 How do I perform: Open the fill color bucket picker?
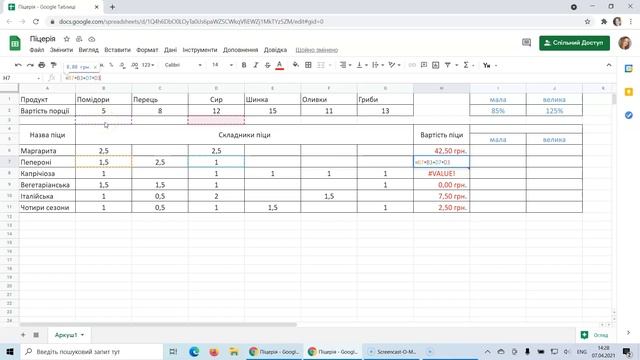296,65
